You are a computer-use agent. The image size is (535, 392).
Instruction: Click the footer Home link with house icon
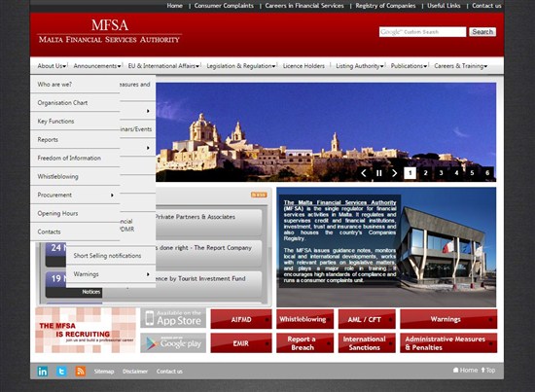(x=465, y=371)
